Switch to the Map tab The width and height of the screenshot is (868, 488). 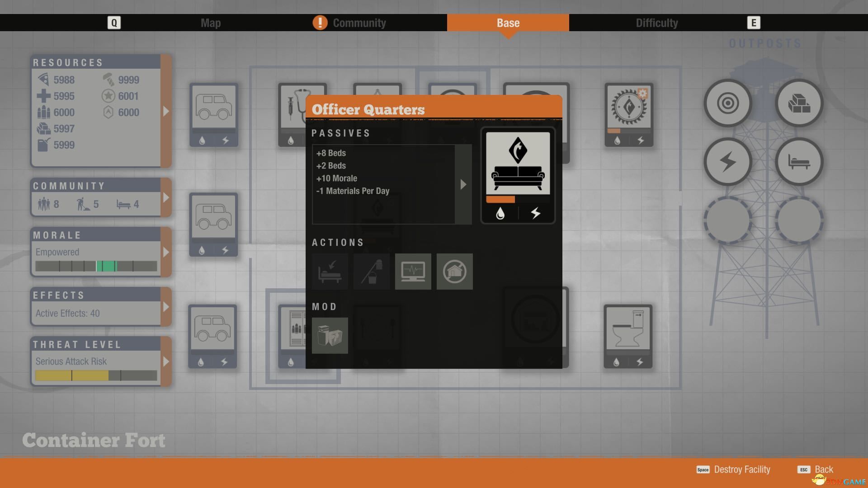click(x=210, y=22)
